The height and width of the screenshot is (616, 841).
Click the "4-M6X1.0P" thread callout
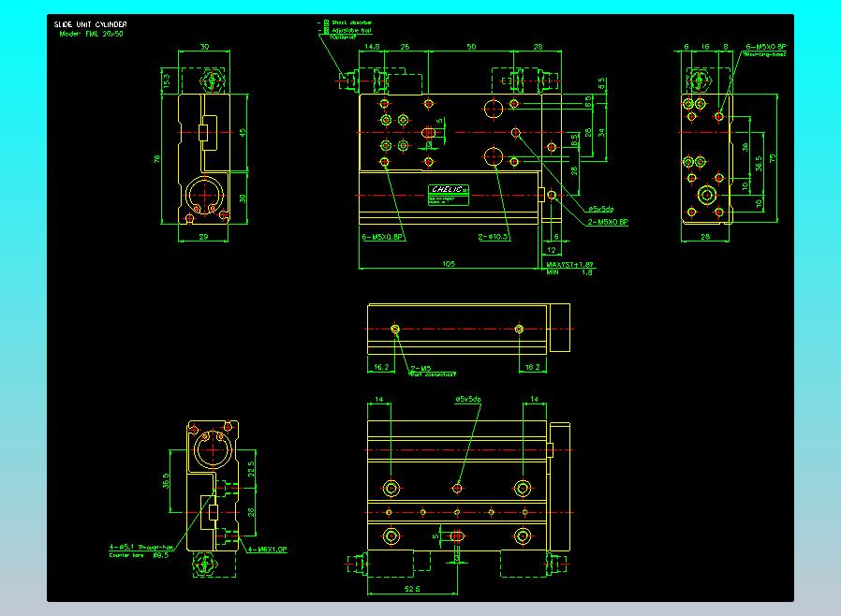pyautogui.click(x=267, y=549)
